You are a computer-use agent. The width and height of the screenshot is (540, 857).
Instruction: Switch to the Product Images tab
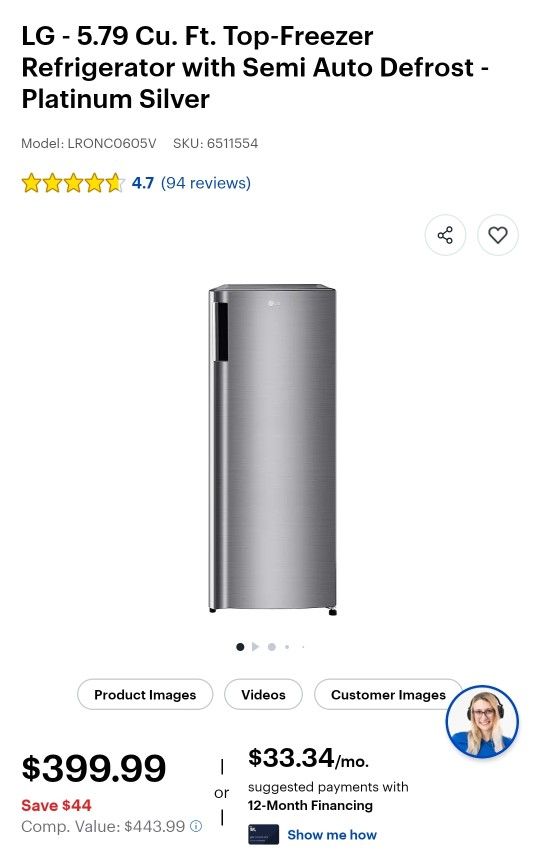pos(145,694)
